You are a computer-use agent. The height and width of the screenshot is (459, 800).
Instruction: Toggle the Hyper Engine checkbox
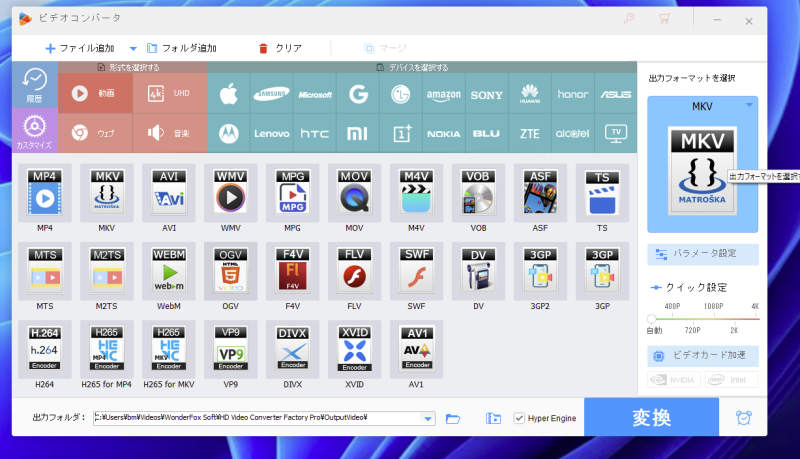click(519, 418)
